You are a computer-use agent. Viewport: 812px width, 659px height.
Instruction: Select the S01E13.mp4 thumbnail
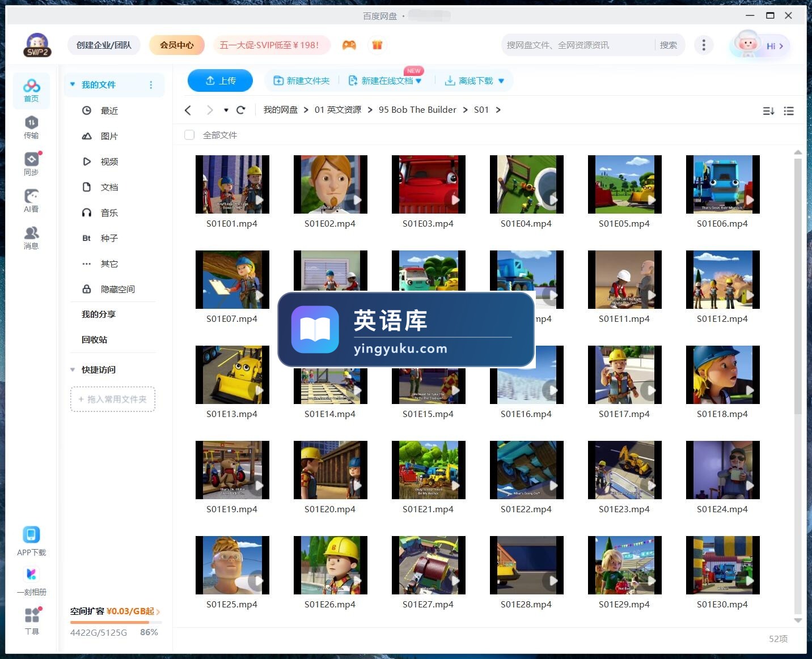[232, 375]
